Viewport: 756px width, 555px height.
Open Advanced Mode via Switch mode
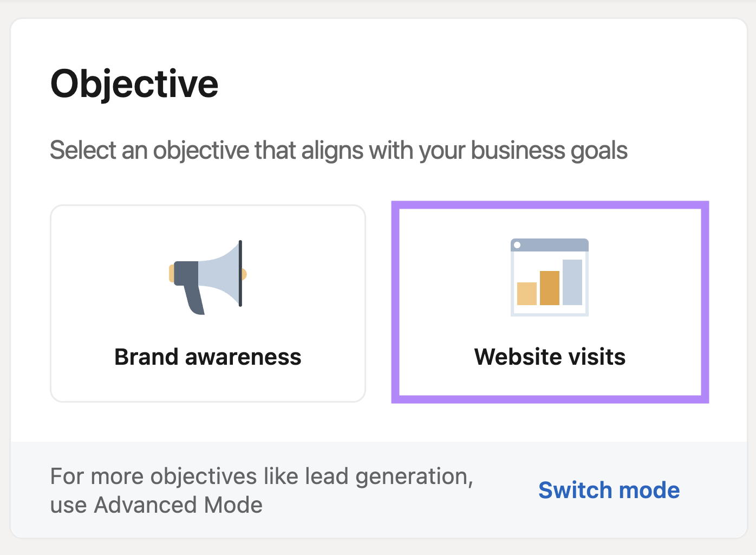609,489
